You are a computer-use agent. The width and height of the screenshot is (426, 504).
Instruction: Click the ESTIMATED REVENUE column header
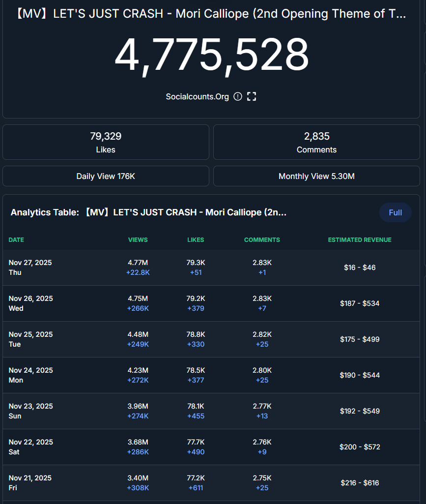point(360,240)
